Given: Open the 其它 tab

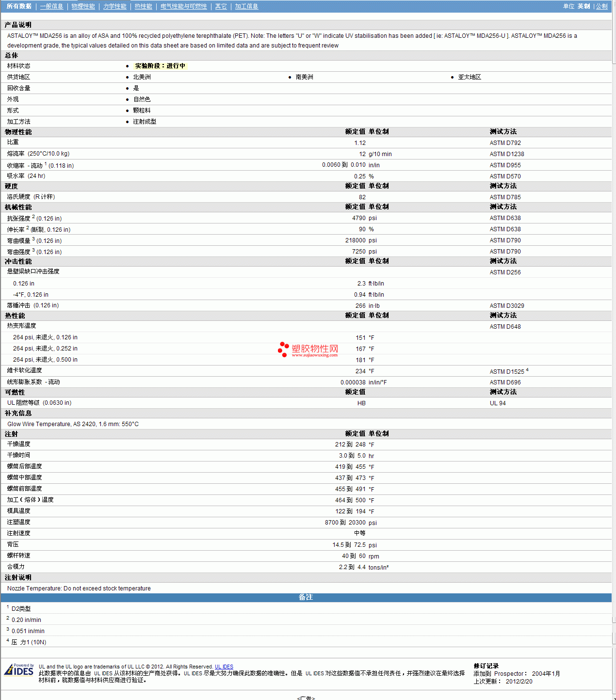Looking at the screenshot, I should [x=221, y=6].
